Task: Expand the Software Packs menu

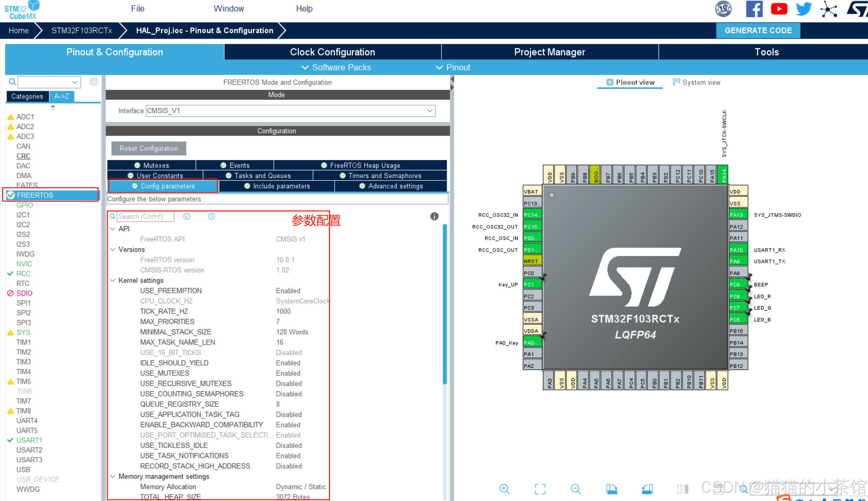Action: 336,67
